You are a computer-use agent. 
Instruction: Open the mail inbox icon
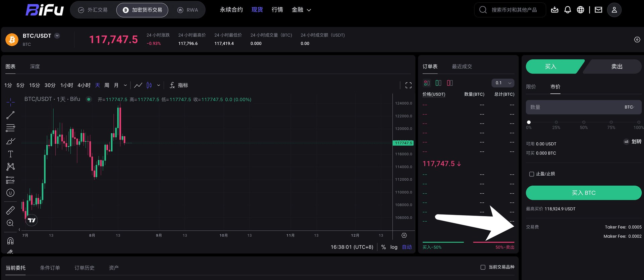click(x=598, y=10)
